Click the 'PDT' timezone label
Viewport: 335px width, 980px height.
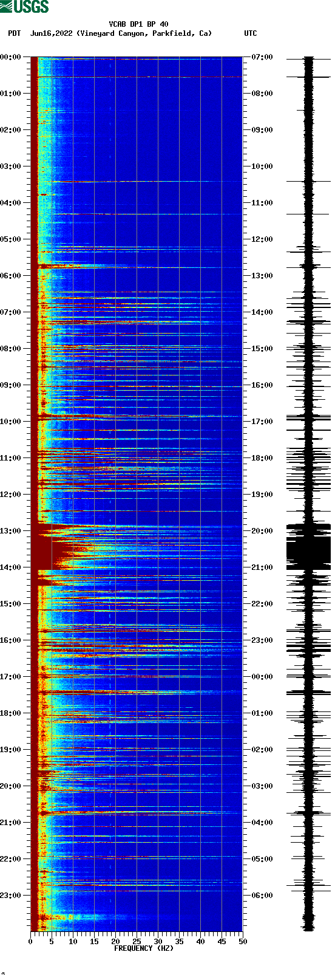(x=14, y=33)
